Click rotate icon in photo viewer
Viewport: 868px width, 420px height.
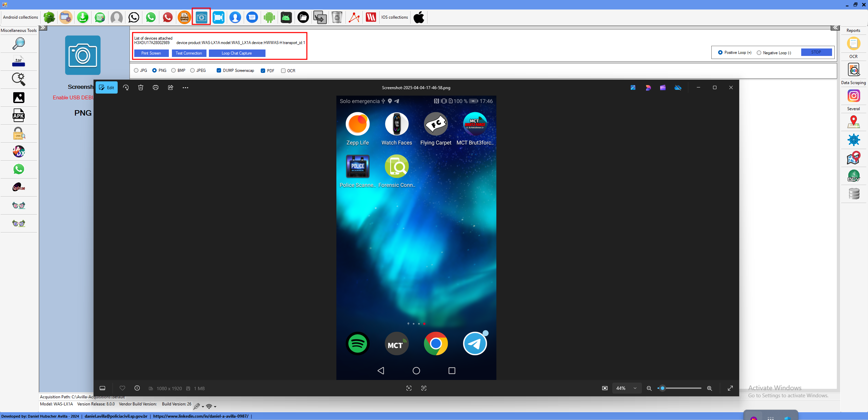(x=126, y=87)
